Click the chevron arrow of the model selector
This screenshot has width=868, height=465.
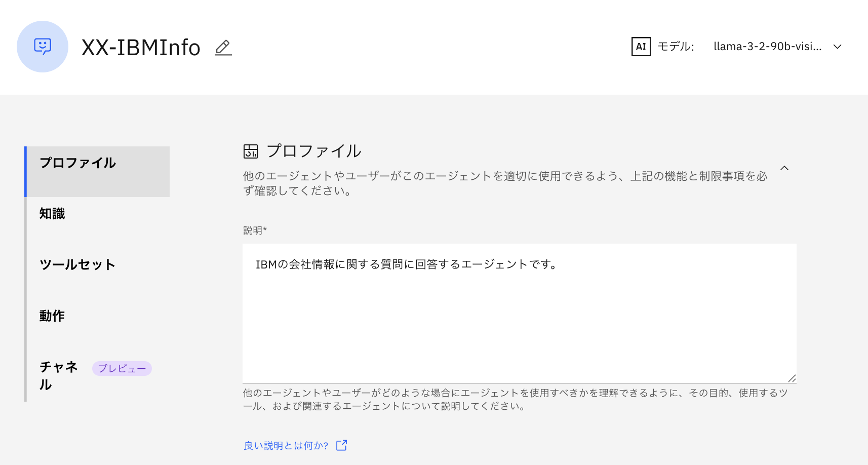838,47
